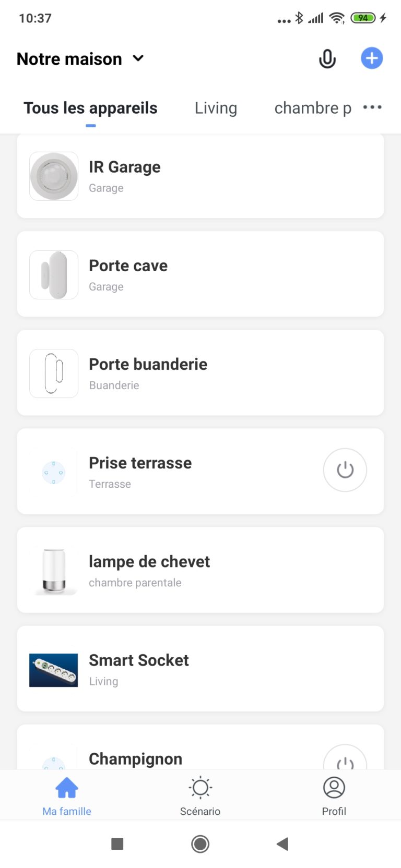Tap the lampe de chevet lamp icon

pyautogui.click(x=54, y=571)
